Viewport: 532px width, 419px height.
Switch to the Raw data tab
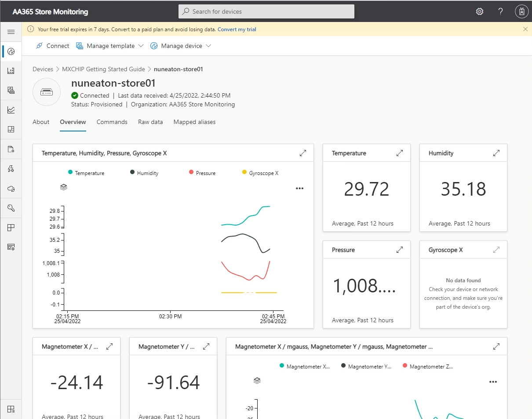click(150, 122)
